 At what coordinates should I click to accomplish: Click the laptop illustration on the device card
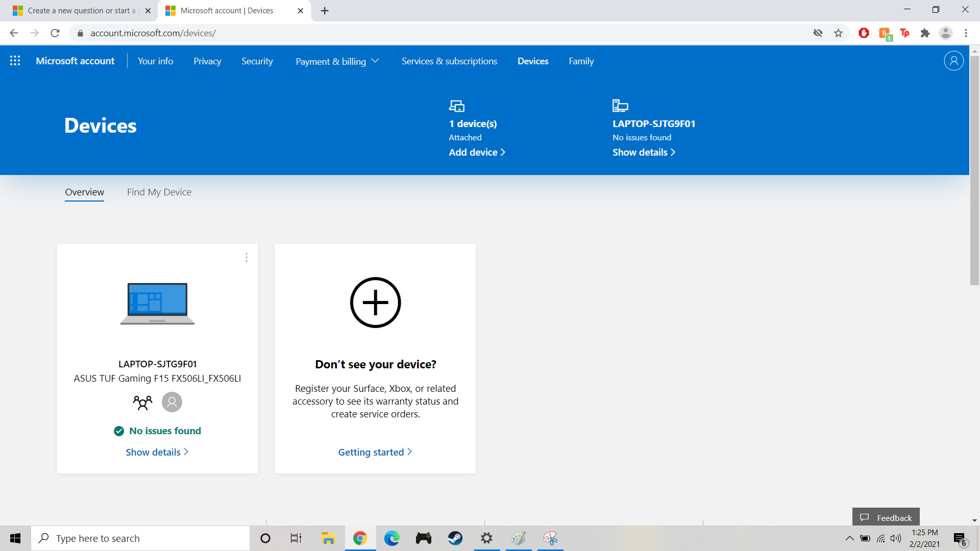[157, 303]
